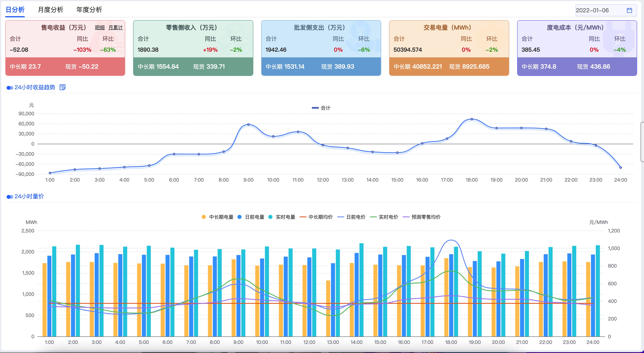Toggle the 中长期电量 legend series
Image resolution: width=644 pixels, height=353 pixels.
click(x=217, y=217)
